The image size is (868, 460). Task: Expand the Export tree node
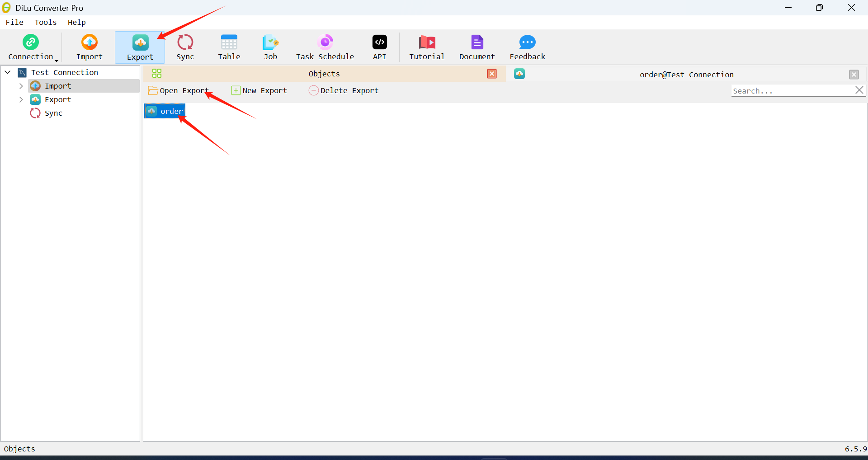click(x=21, y=99)
